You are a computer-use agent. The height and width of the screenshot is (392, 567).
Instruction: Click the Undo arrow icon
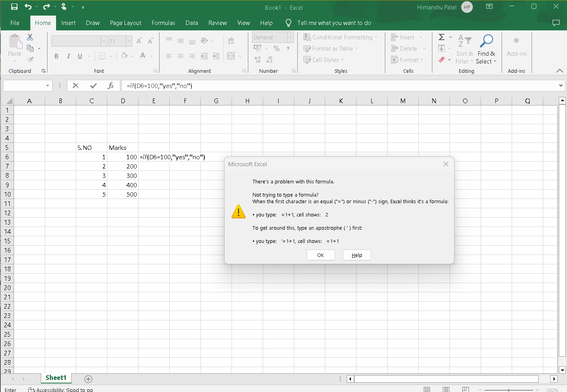pyautogui.click(x=28, y=7)
